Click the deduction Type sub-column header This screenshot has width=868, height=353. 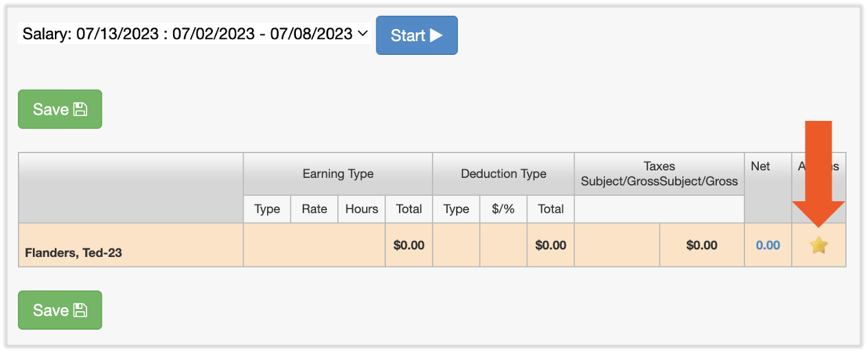click(x=456, y=209)
